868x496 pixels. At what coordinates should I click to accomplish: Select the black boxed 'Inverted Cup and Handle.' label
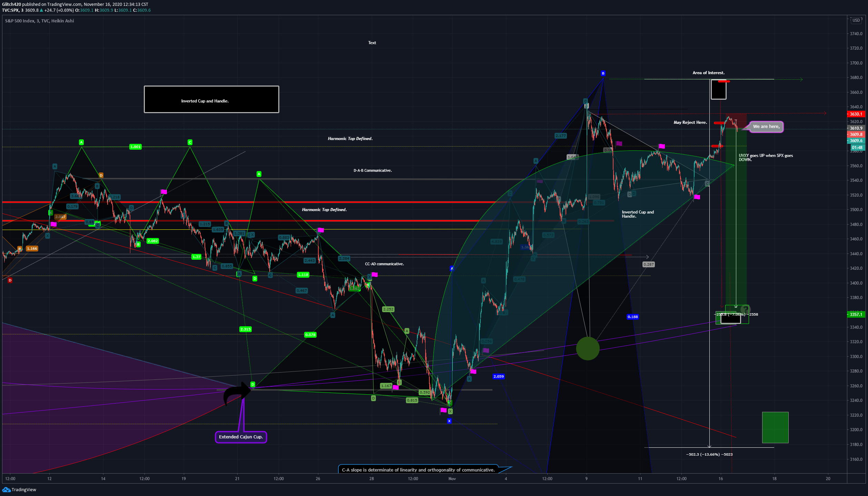point(211,99)
